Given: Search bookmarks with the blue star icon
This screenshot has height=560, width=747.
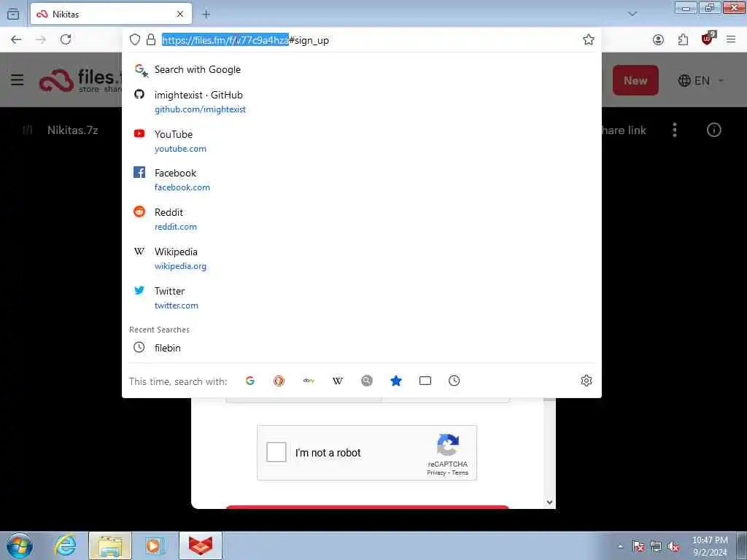Looking at the screenshot, I should (x=396, y=381).
